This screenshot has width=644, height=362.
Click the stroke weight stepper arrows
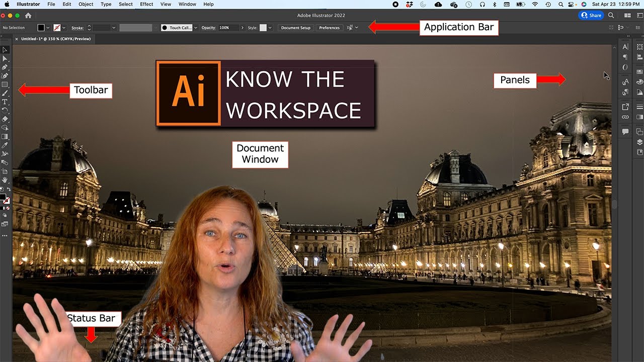(89, 28)
